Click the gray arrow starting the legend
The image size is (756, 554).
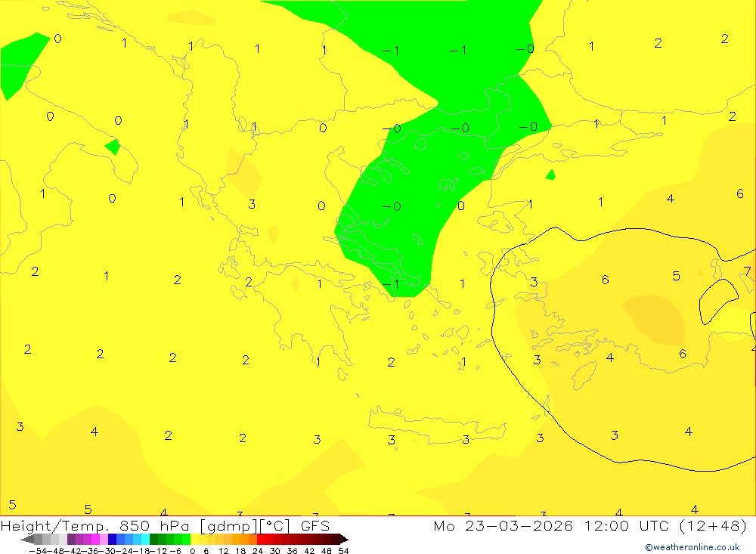(x=27, y=540)
